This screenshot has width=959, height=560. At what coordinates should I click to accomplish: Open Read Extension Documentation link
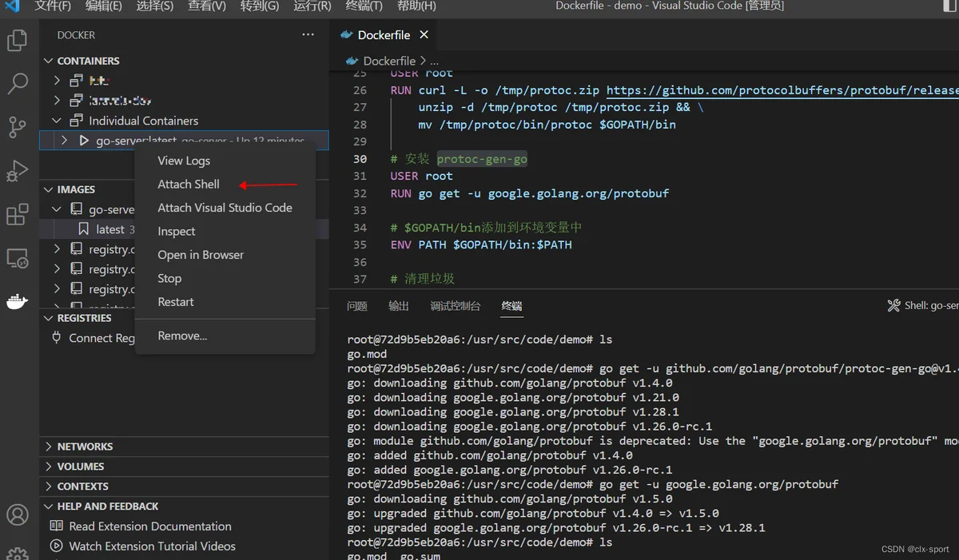[150, 526]
